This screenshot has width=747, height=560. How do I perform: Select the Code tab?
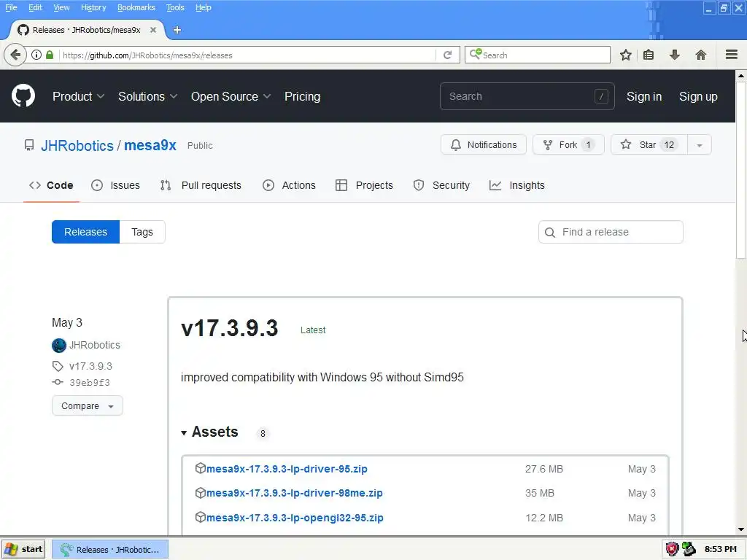pyautogui.click(x=51, y=185)
